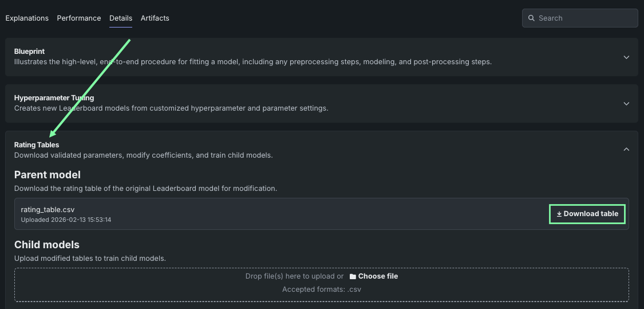Expand the Hyperparameter Tuning chevron

(626, 104)
